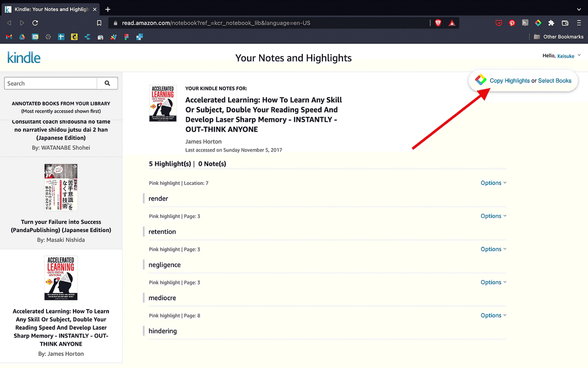
Task: Click the magnifier search button in sidebar
Action: click(x=107, y=83)
